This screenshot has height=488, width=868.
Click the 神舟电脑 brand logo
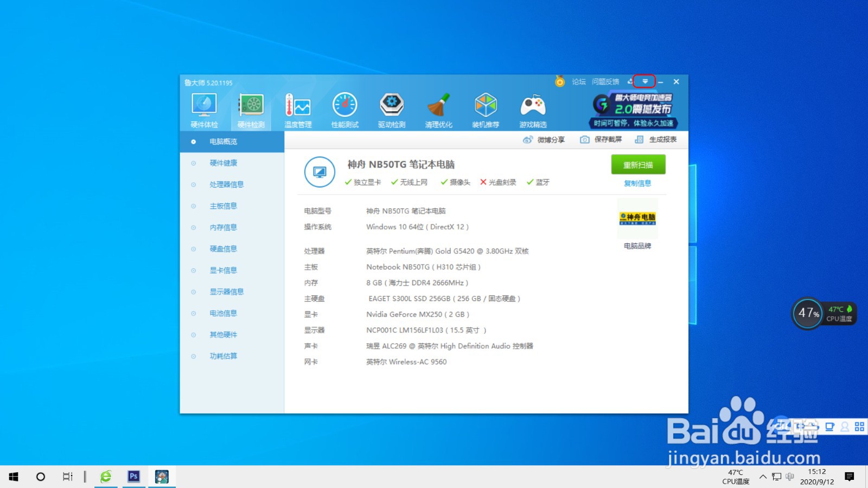click(x=637, y=219)
